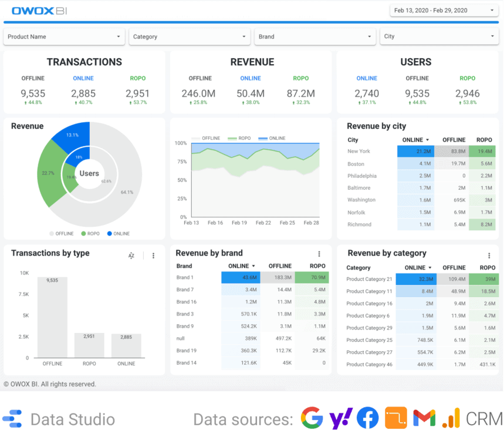This screenshot has height=437, width=504.
Task: Expand the Category filter dropdown
Action: tap(190, 36)
